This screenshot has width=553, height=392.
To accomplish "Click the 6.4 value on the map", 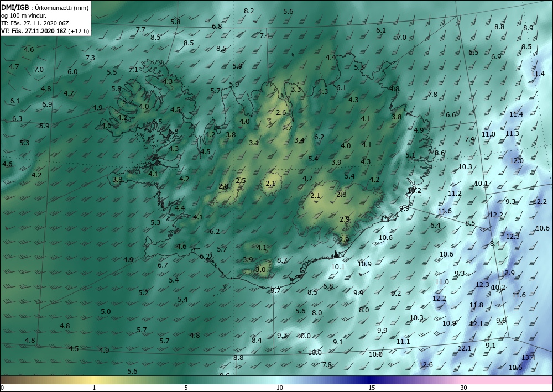I will pos(435,225).
